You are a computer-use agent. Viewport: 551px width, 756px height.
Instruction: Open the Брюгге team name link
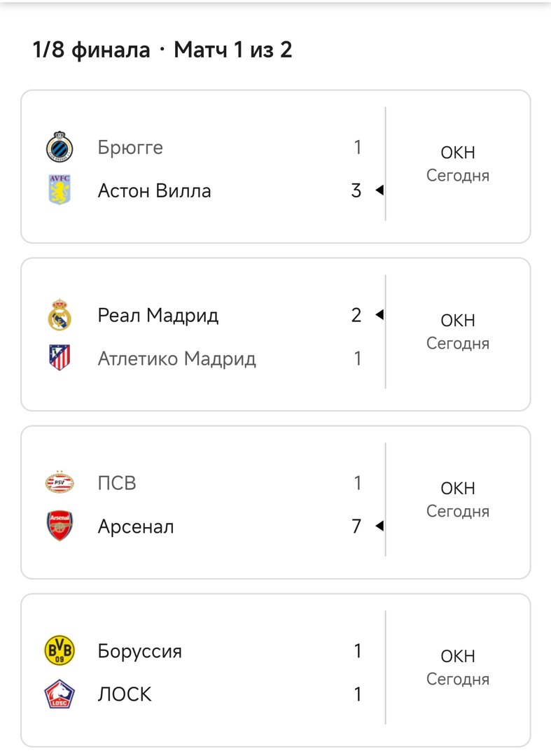point(130,148)
